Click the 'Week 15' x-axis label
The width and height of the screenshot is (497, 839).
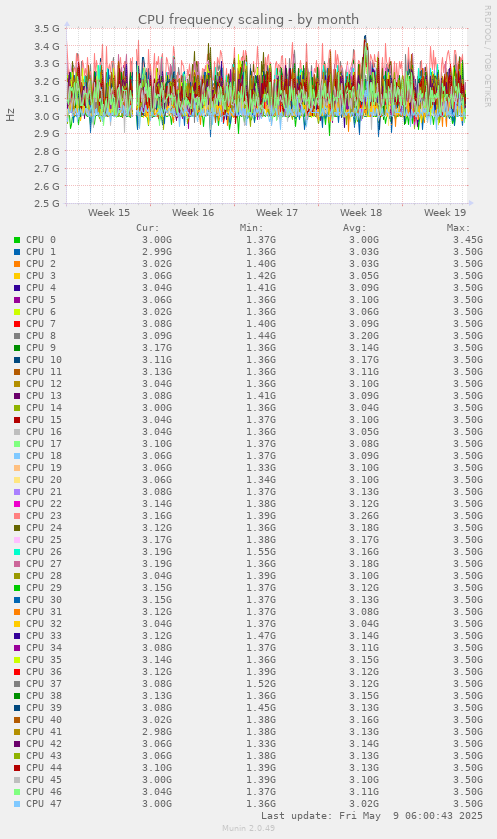tap(109, 212)
